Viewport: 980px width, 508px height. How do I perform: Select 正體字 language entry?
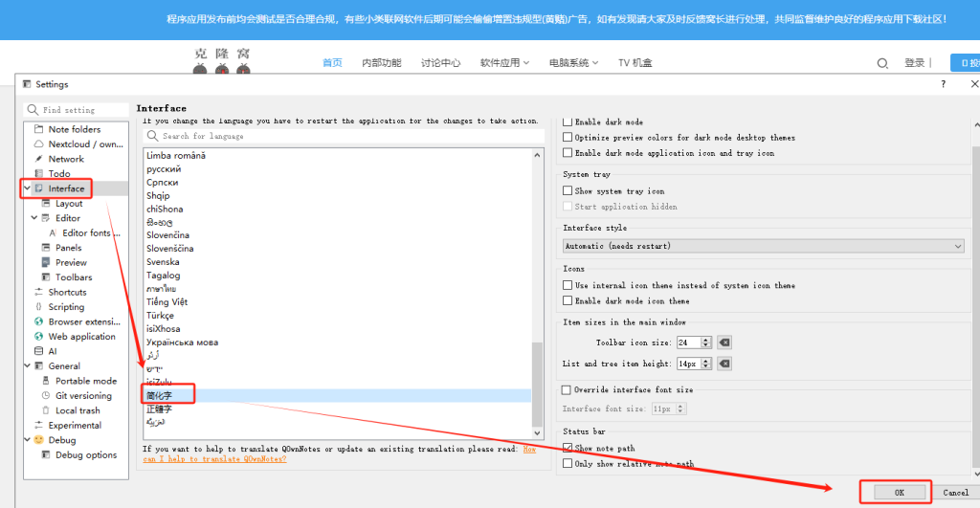[338, 409]
